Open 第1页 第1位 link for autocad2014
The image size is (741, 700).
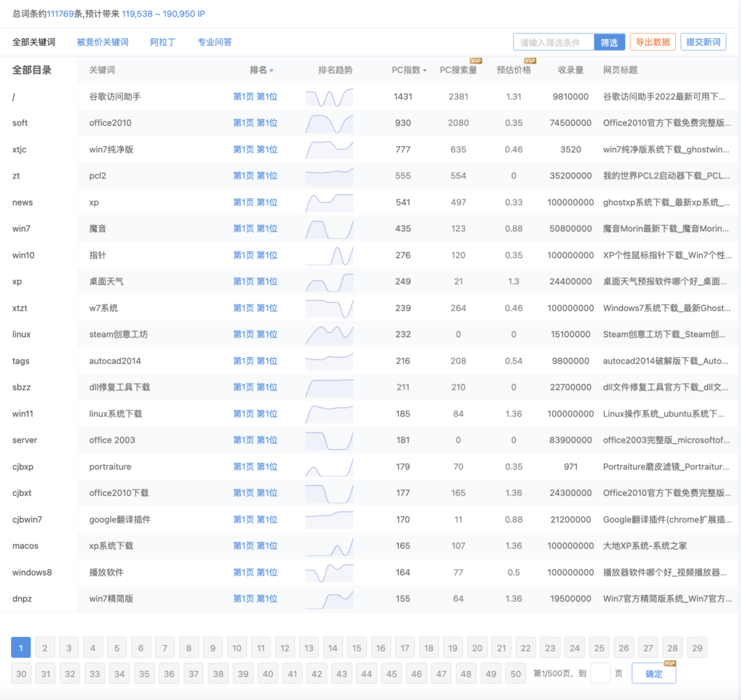click(x=255, y=361)
